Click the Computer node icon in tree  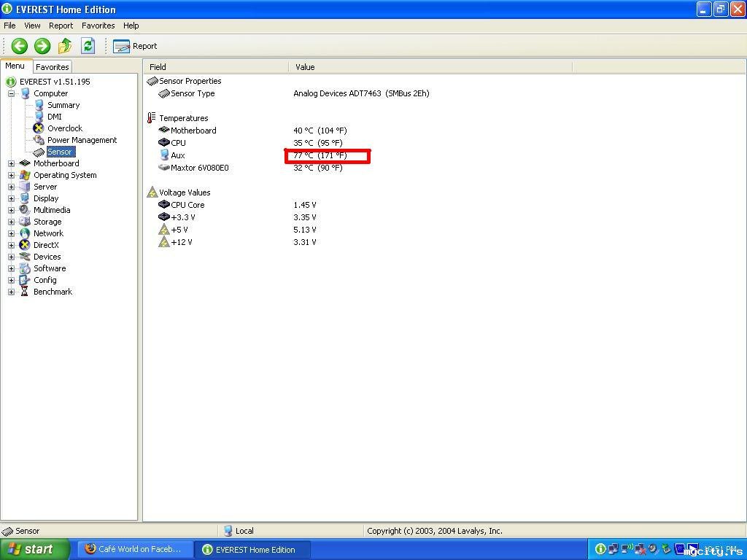[25, 93]
